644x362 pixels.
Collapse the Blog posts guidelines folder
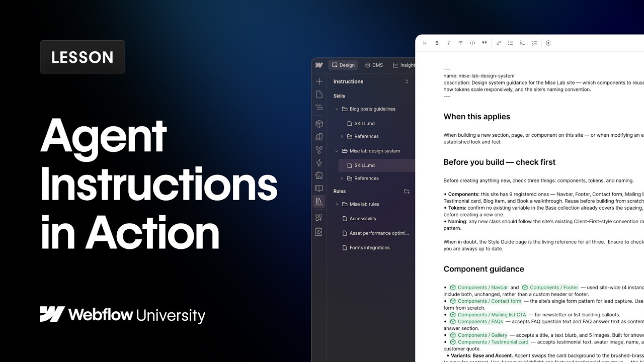[x=337, y=109]
